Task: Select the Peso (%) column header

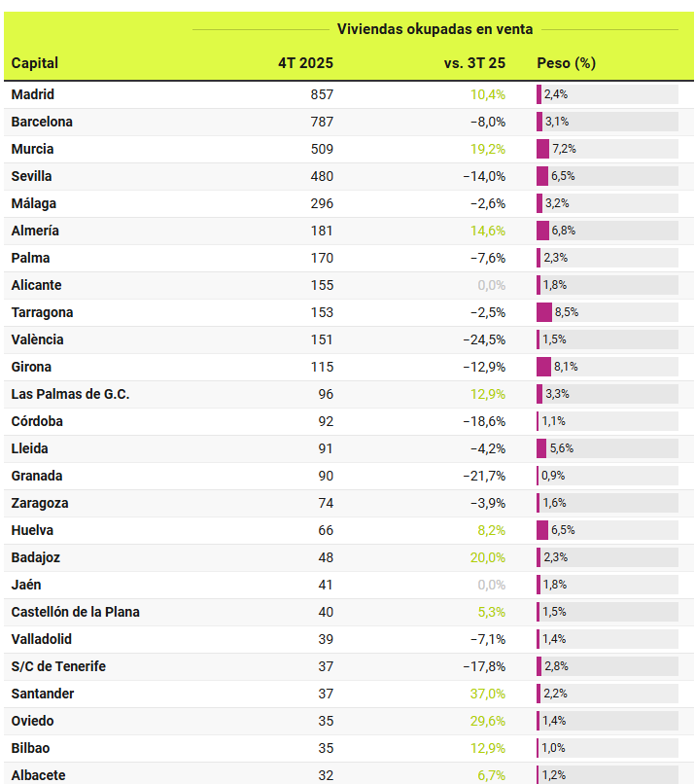Action: (x=566, y=63)
